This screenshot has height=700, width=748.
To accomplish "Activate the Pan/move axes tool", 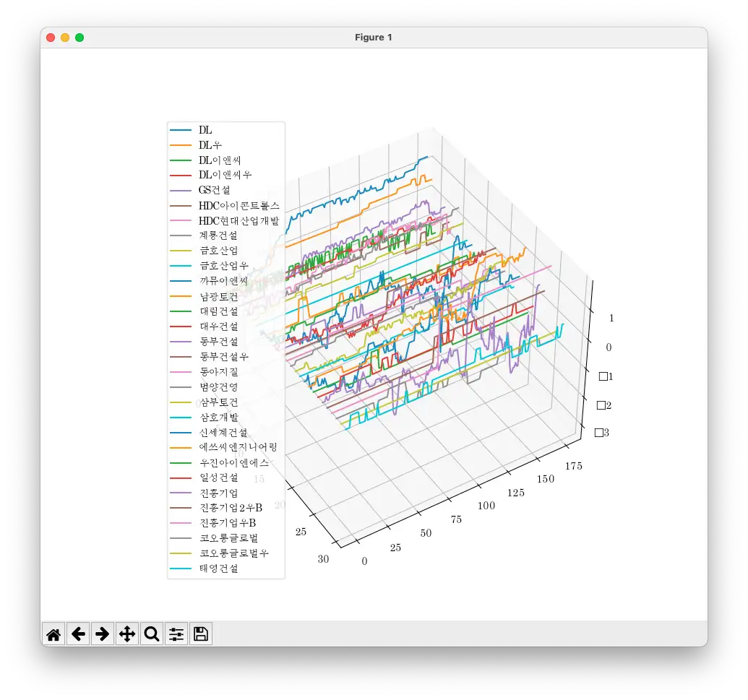I will (127, 634).
